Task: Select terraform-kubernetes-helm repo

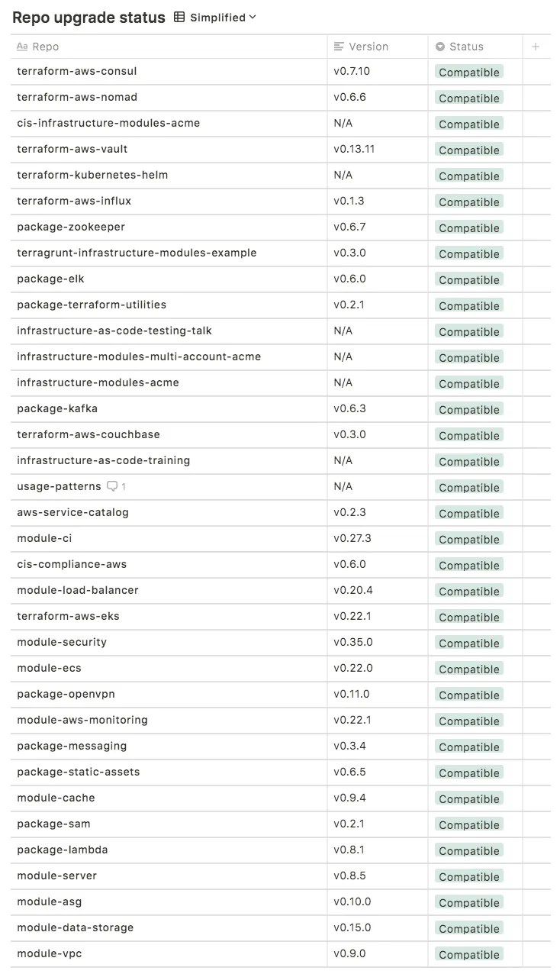Action: (x=92, y=175)
